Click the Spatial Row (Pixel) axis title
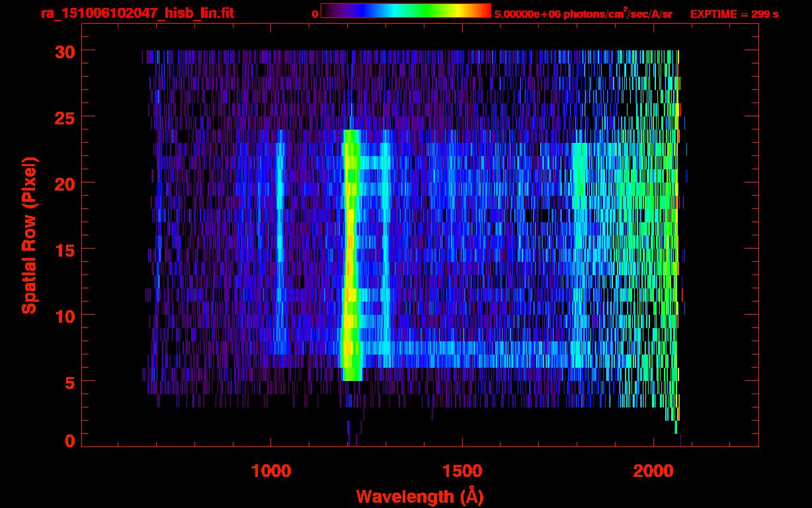Image resolution: width=812 pixels, height=508 pixels. [x=29, y=235]
